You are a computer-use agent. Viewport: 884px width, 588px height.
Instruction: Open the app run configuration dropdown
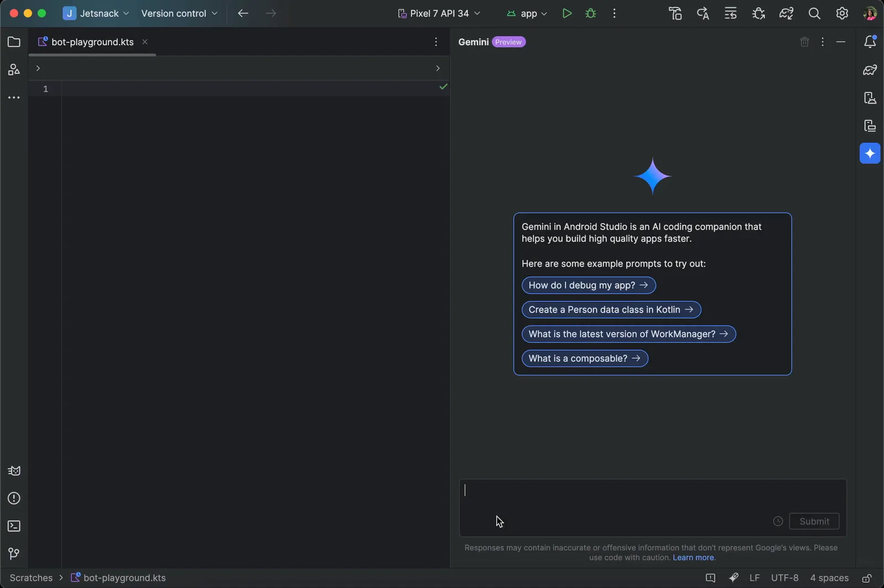pyautogui.click(x=527, y=13)
